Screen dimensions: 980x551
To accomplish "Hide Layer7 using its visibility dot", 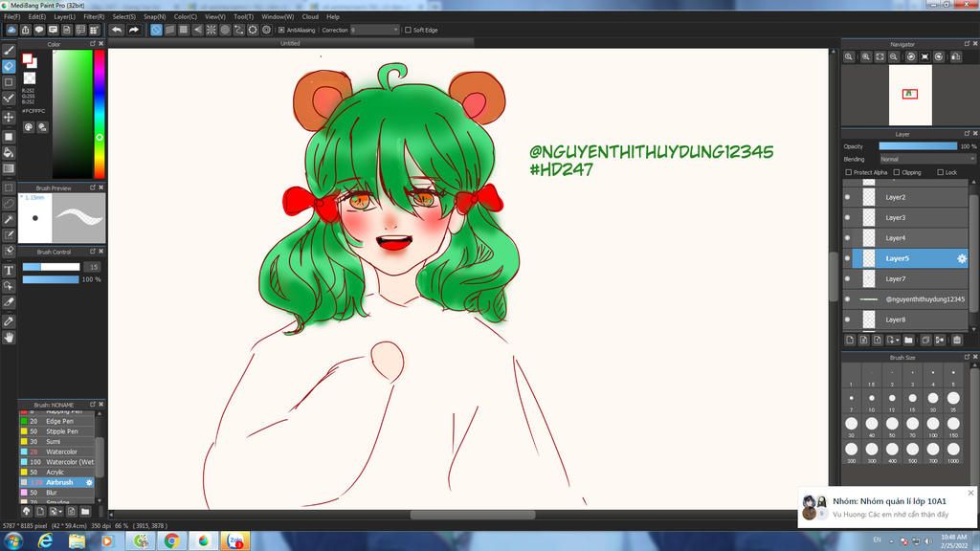I will (848, 278).
